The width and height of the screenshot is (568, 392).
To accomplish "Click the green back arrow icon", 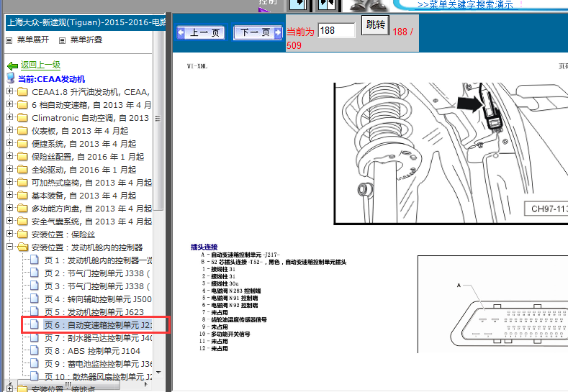I will (x=12, y=65).
